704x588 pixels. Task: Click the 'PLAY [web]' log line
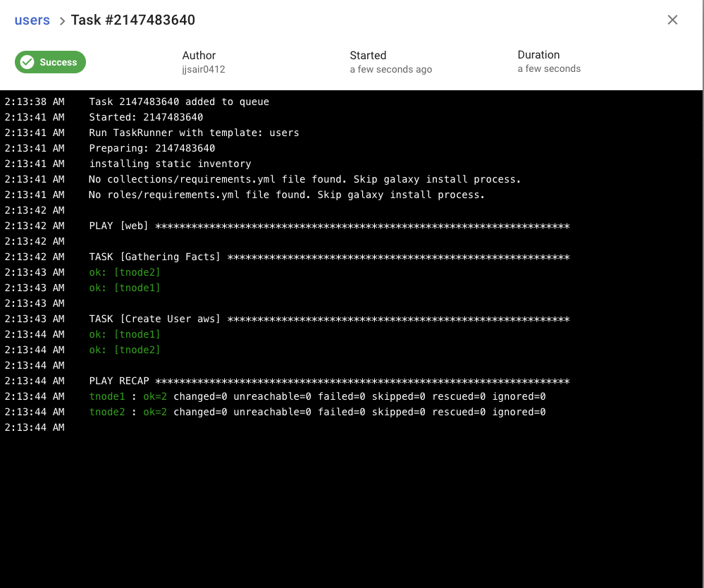(329, 226)
